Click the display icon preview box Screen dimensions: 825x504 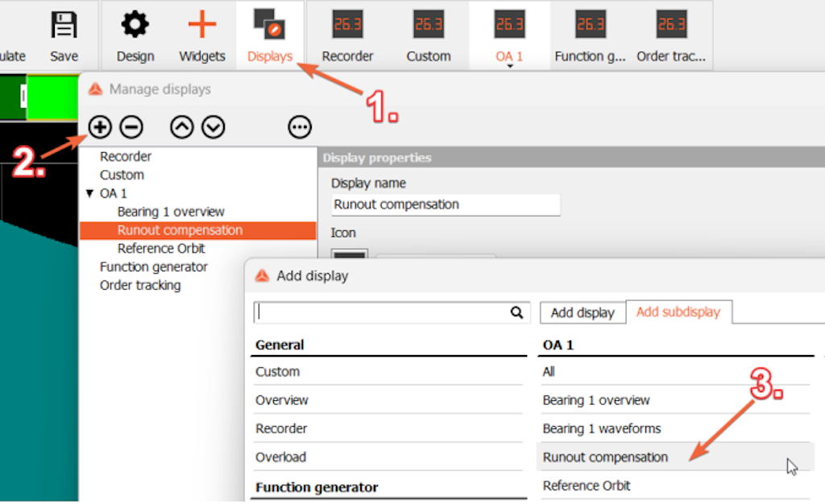(349, 254)
